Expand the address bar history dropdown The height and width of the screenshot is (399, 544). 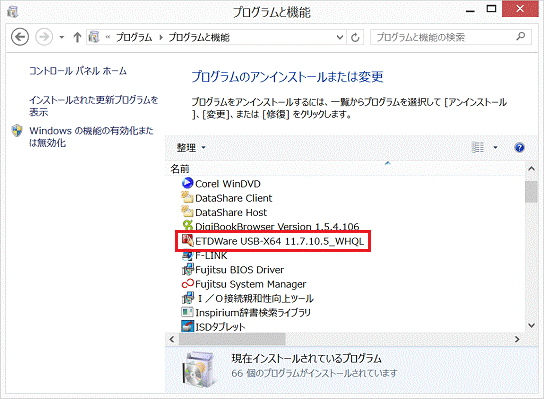click(340, 37)
